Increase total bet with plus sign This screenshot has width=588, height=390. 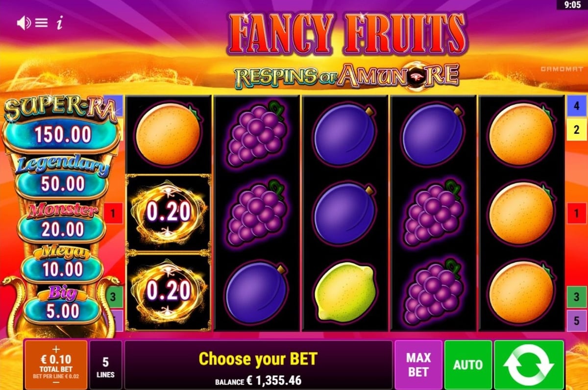pos(55,349)
